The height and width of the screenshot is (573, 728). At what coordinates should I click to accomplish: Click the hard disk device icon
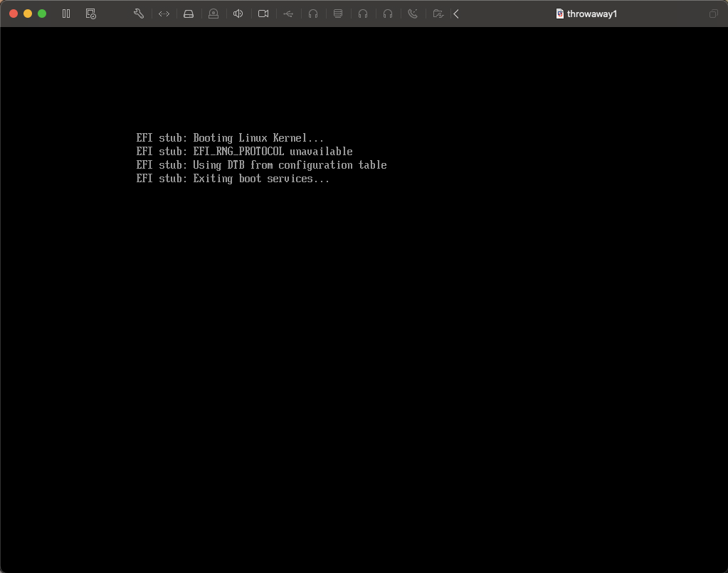(x=189, y=14)
